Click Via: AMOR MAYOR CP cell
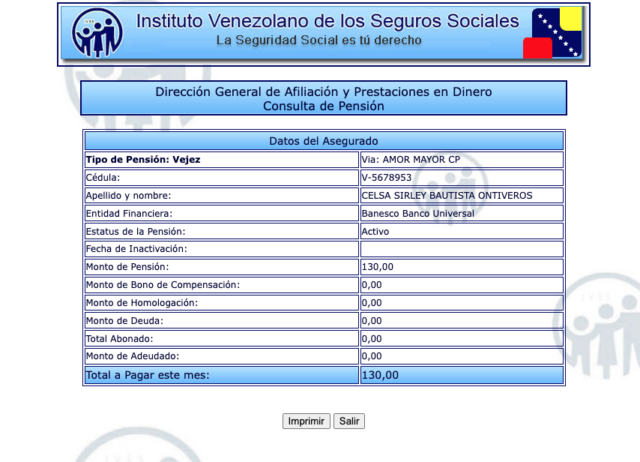The width and height of the screenshot is (640, 462). tap(462, 160)
